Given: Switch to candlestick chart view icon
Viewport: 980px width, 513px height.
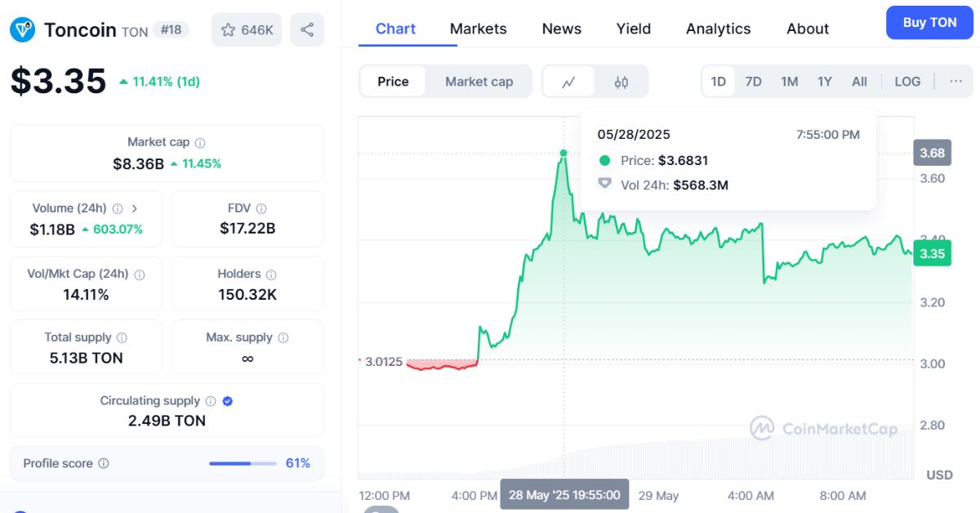Looking at the screenshot, I should (x=621, y=82).
